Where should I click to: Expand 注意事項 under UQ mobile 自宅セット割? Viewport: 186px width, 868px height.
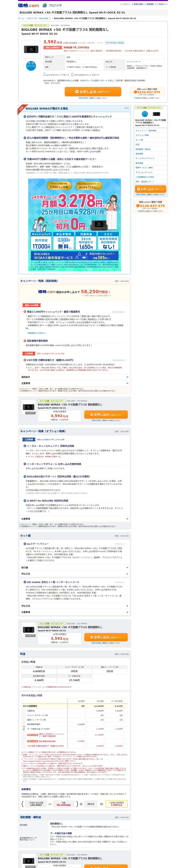tap(75, 612)
